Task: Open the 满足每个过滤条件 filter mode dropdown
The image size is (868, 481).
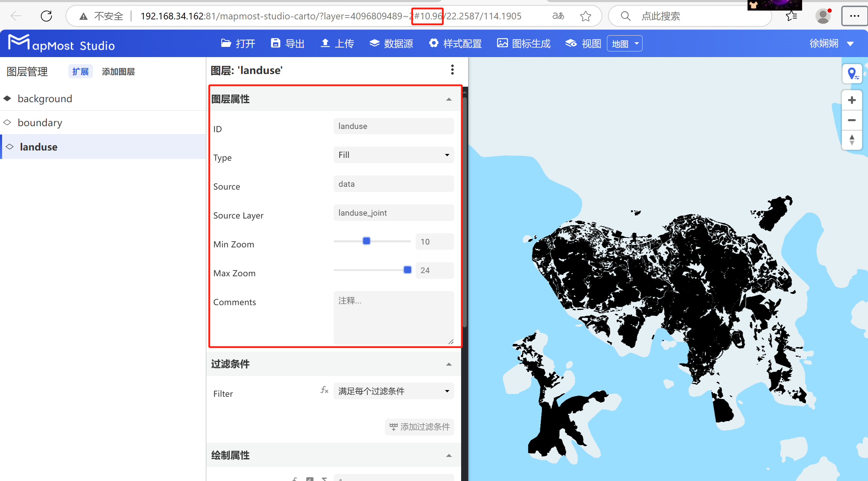Action: point(393,391)
